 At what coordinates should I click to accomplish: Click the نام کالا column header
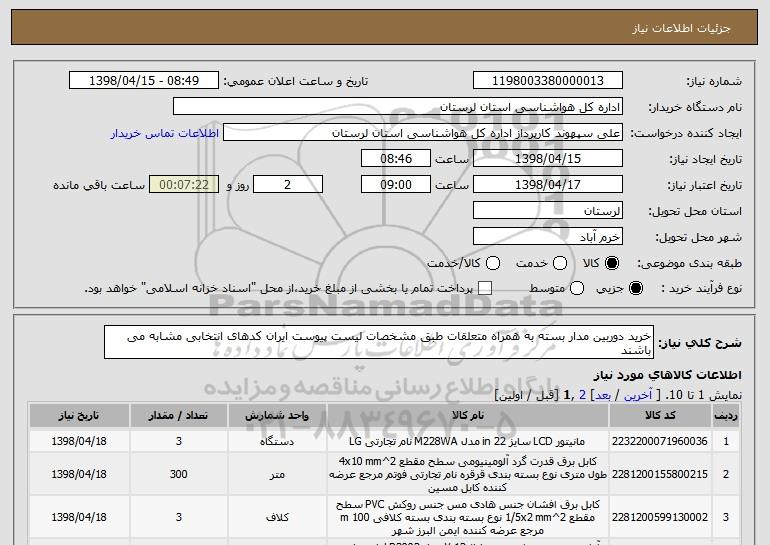(468, 415)
